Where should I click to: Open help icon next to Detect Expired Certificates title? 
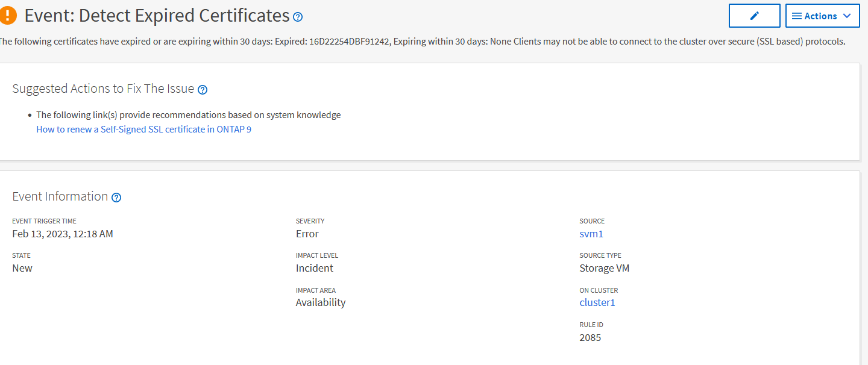tap(298, 17)
